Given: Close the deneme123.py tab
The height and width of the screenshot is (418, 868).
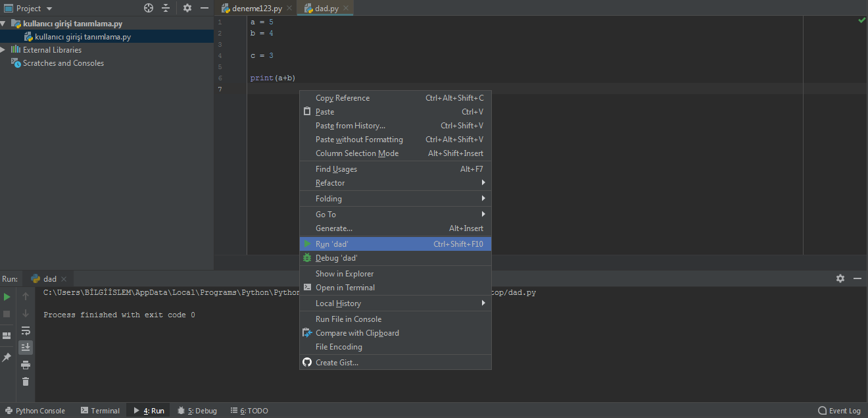Looking at the screenshot, I should tap(289, 9).
